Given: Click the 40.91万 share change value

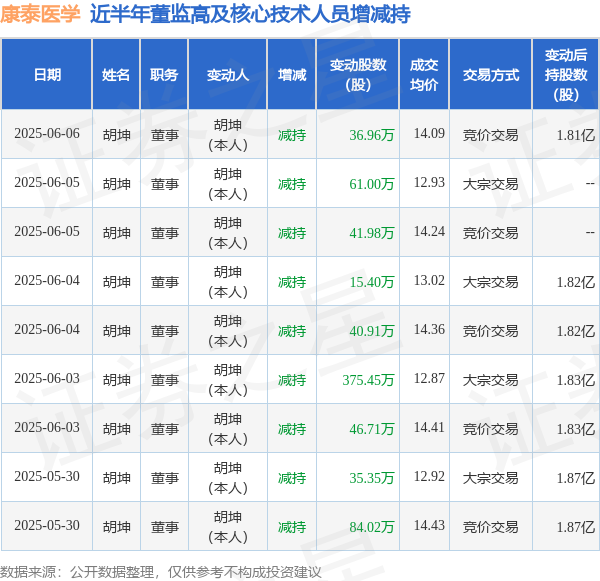Looking at the screenshot, I should (x=372, y=331).
